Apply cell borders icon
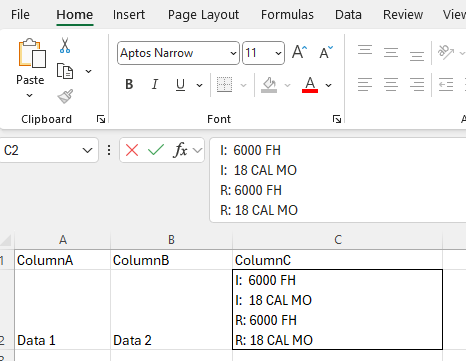The width and height of the screenshot is (466, 361). click(224, 85)
